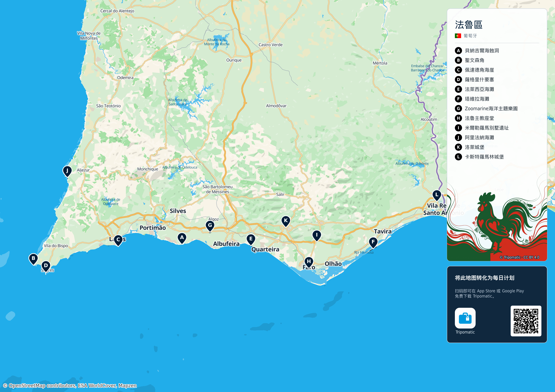
Task: Click the Mértola town label
Action: (380, 63)
